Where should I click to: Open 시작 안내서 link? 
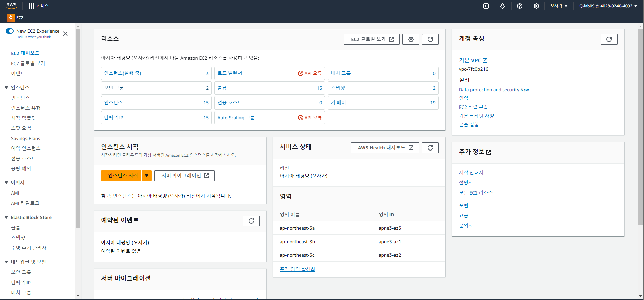click(471, 173)
